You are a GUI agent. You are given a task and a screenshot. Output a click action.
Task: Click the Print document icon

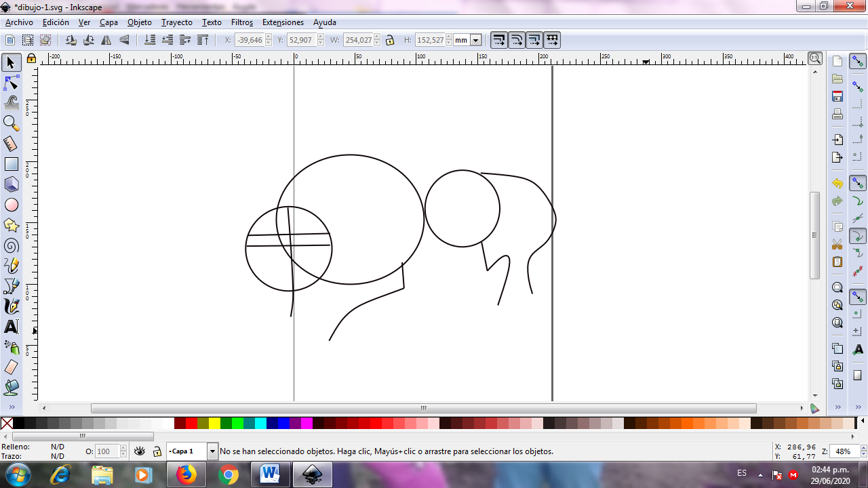tap(837, 114)
